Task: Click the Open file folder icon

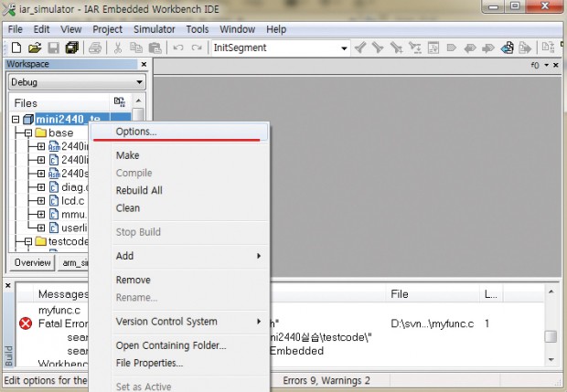Action: click(35, 48)
